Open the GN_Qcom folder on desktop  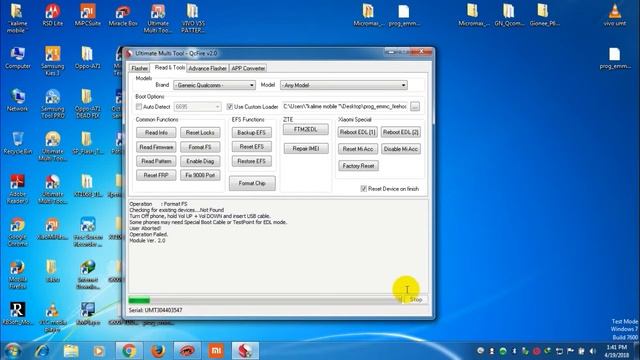click(509, 16)
